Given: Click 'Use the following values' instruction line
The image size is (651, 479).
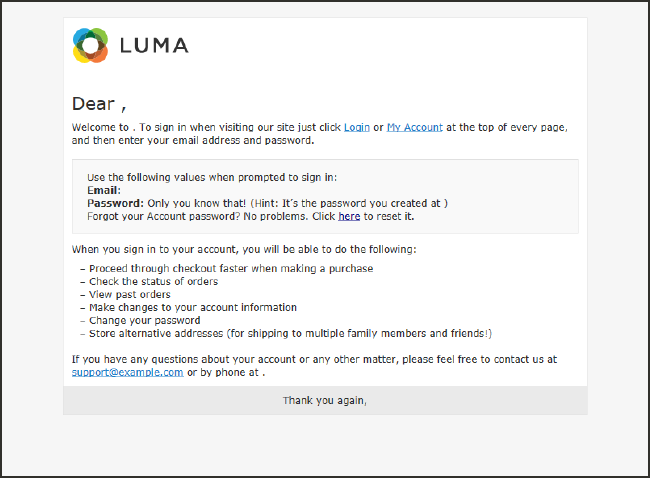Looking at the screenshot, I should 212,177.
